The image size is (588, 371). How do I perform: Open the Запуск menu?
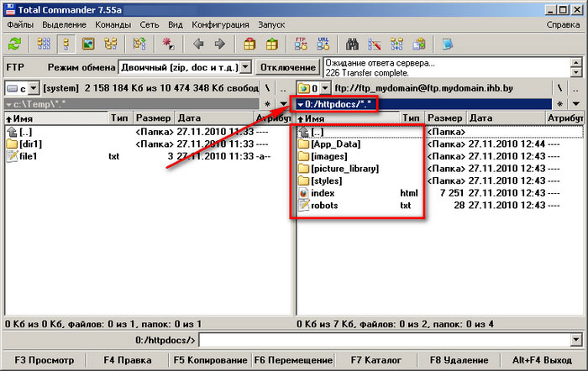pos(271,24)
